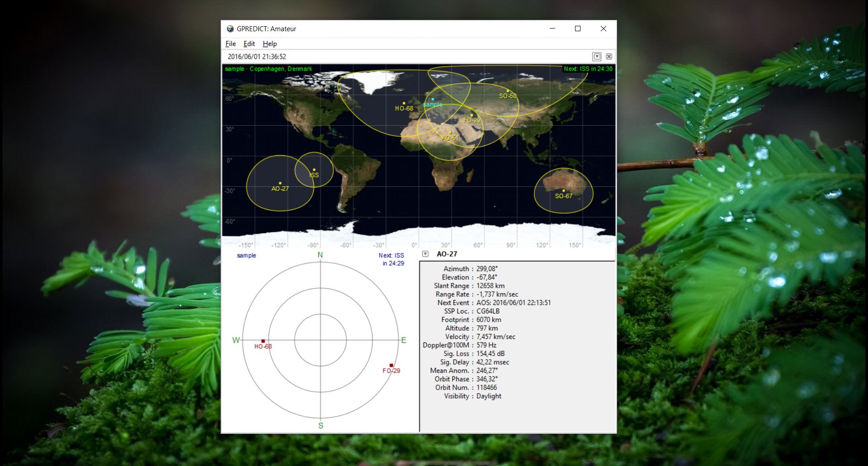Select the HO-68 marker in the polar plot

263,340
